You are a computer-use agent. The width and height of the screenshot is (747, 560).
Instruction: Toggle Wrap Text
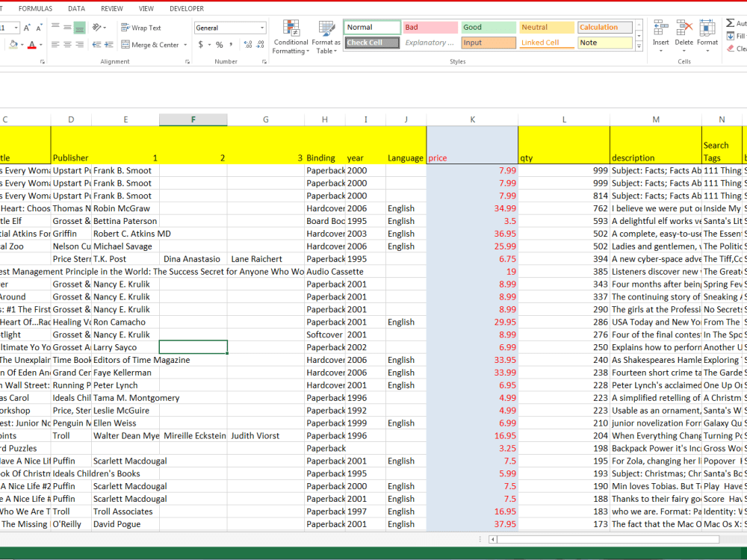(x=141, y=28)
